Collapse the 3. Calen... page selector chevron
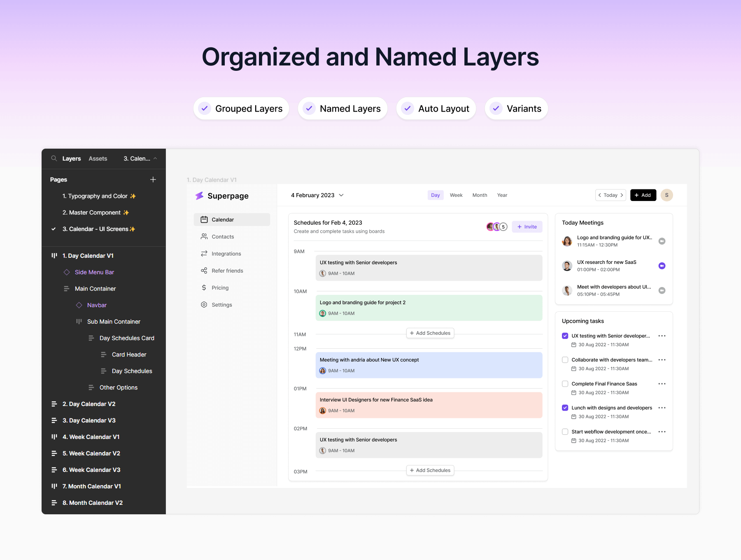Viewport: 741px width, 560px height. coord(155,159)
